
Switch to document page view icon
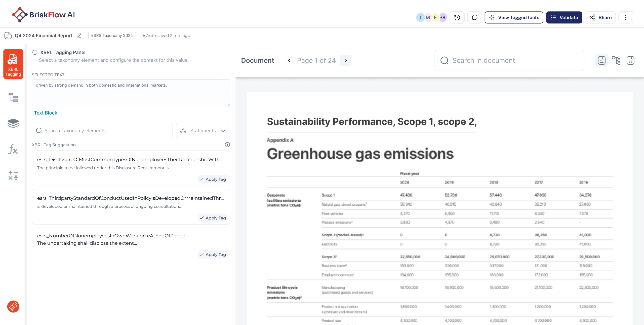click(x=601, y=60)
